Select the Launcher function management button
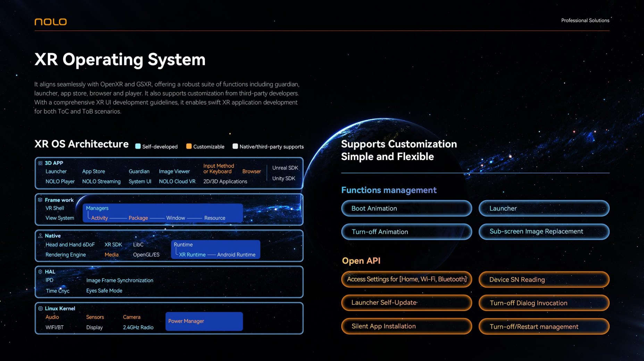Screen dimensions: 644x361 click(544, 208)
